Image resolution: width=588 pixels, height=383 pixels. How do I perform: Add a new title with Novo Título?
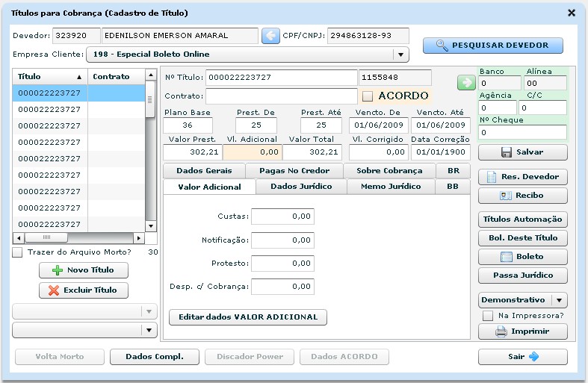83,270
